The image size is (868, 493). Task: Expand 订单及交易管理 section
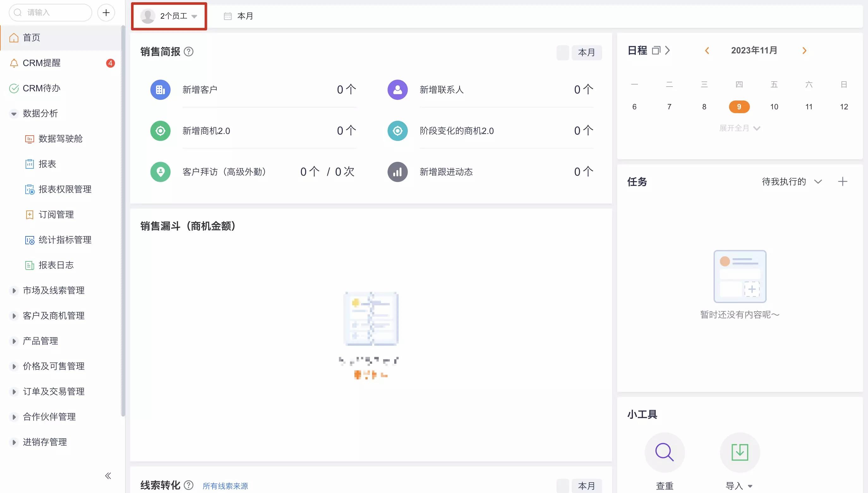[14, 392]
